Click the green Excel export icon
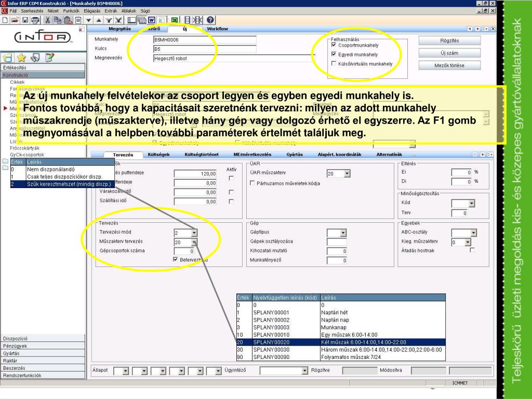532x399 pixels. pyautogui.click(x=175, y=20)
